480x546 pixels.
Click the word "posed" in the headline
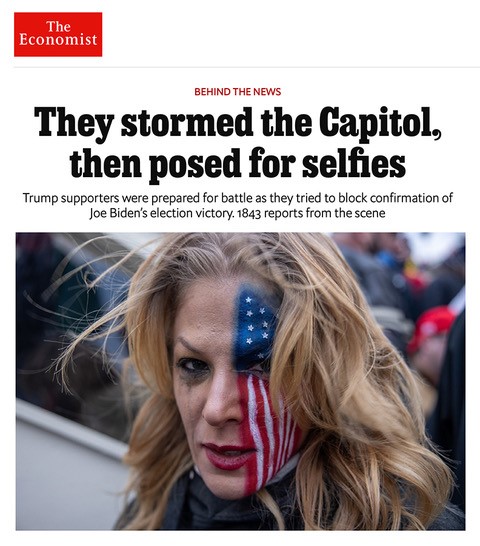tap(195, 164)
